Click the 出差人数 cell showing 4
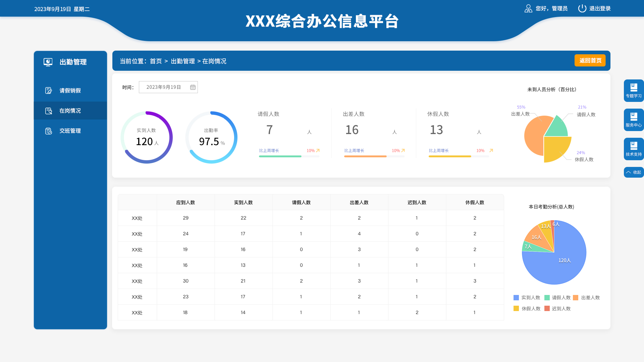 tap(359, 234)
